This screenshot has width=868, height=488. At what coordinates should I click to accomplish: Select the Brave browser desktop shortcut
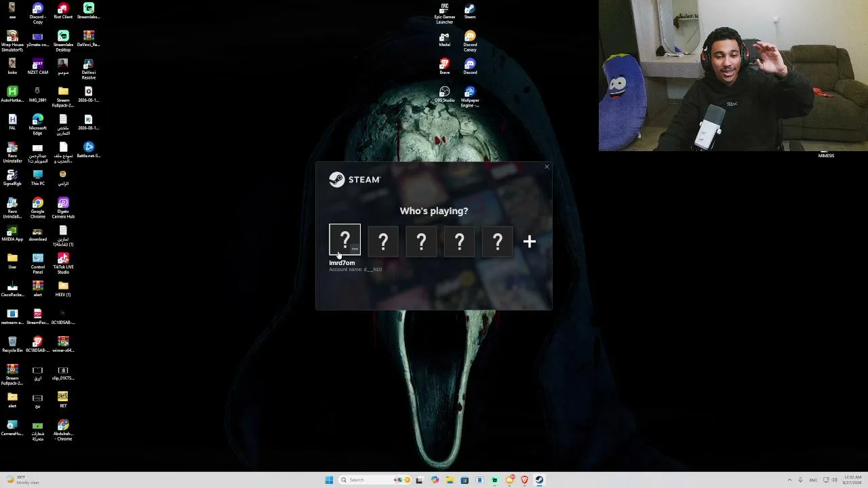point(444,66)
